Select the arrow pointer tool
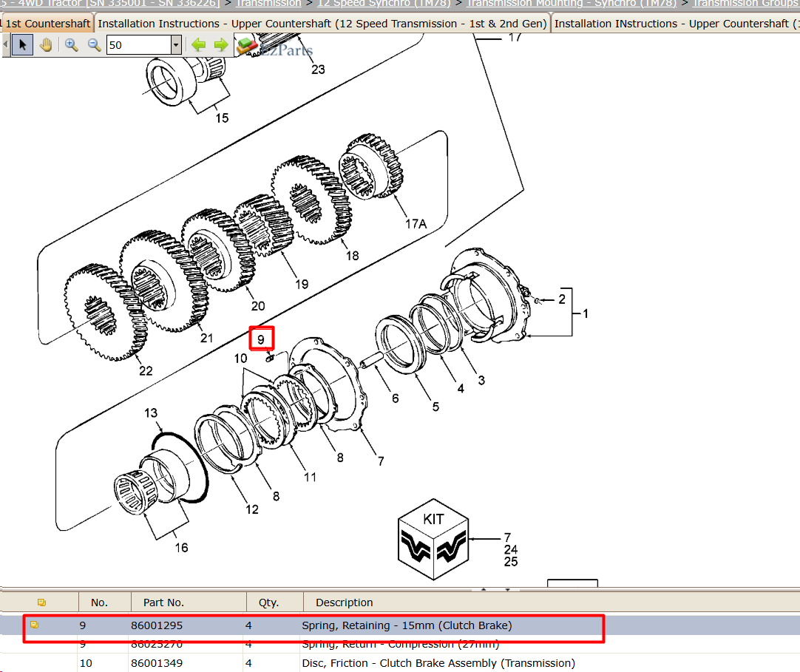Viewport: 800px width, 672px height. [22, 45]
